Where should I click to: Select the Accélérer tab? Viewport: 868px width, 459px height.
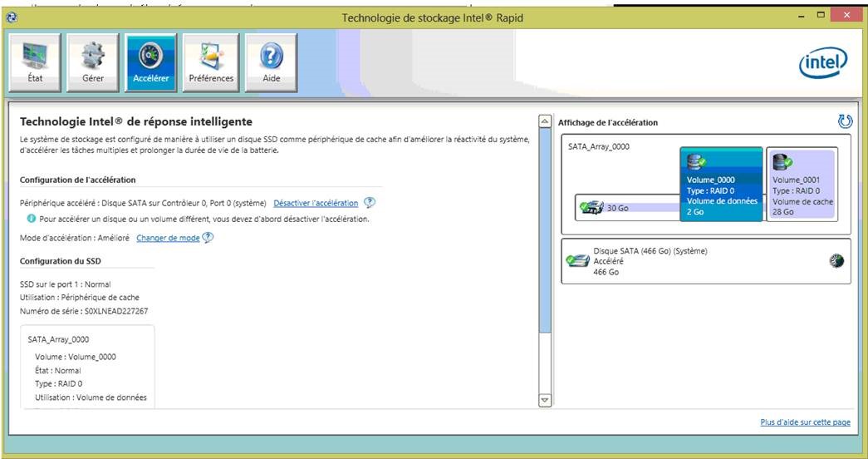click(x=150, y=62)
